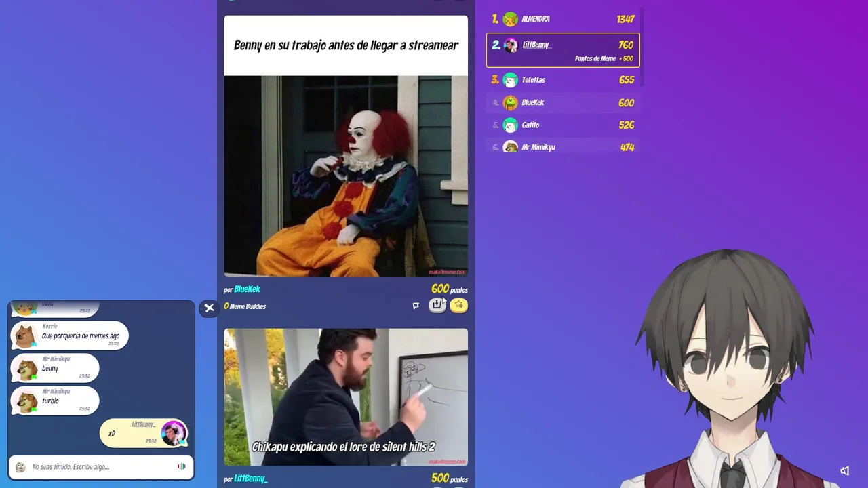Viewport: 868px width, 488px height.
Task: Open the whiteboard 'Chikapu explicando' meme image
Action: [x=346, y=397]
